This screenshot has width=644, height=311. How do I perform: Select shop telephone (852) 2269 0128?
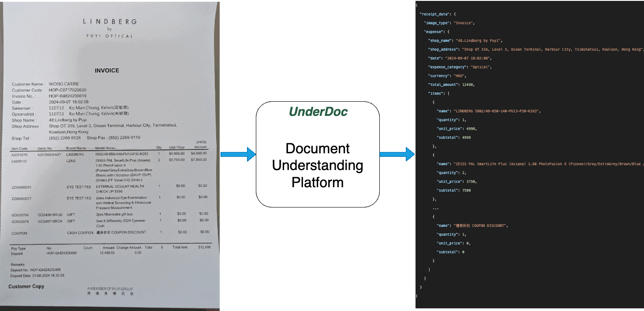click(x=65, y=138)
